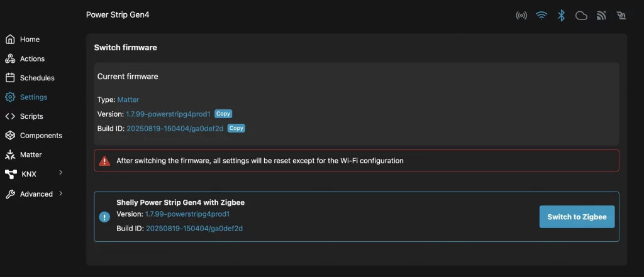
Task: Click the red warning triangle icon
Action: pos(104,161)
